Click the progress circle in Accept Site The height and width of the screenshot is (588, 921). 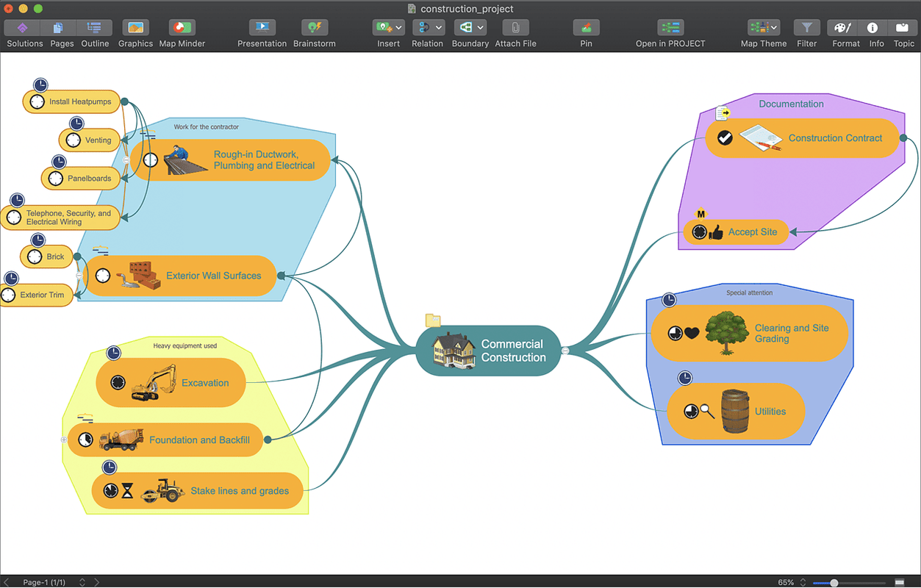[699, 232]
